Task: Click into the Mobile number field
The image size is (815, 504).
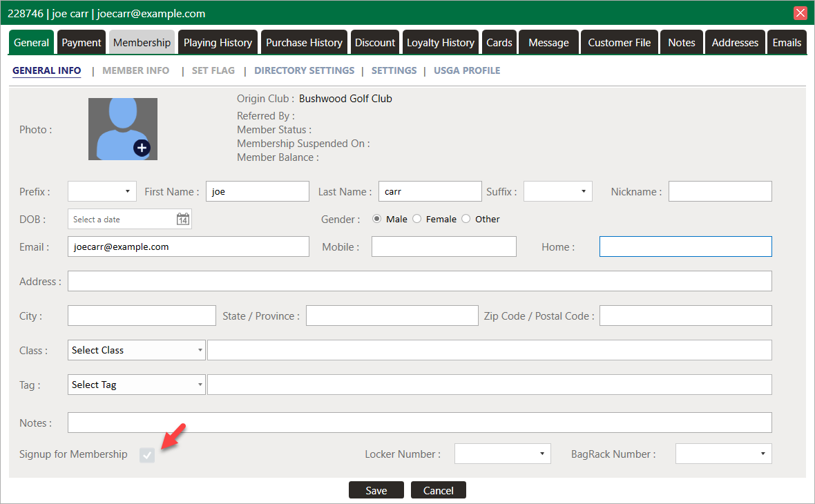Action: point(443,246)
